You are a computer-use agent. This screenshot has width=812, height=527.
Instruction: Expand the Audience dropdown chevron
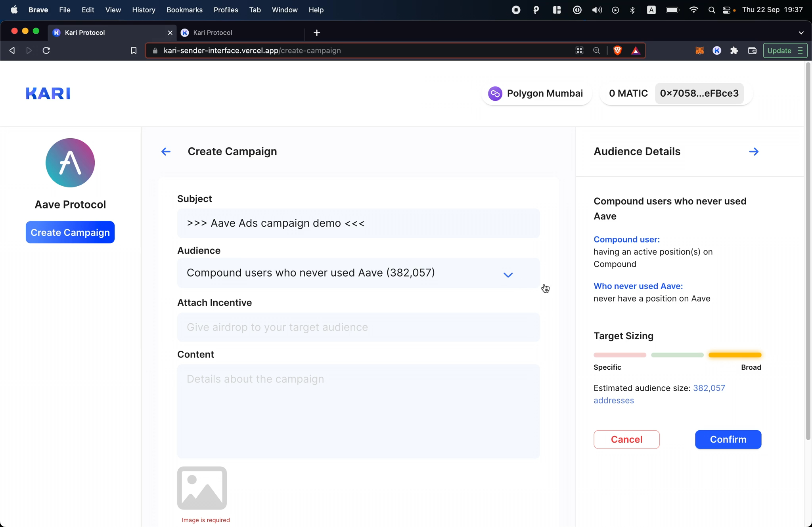click(508, 274)
